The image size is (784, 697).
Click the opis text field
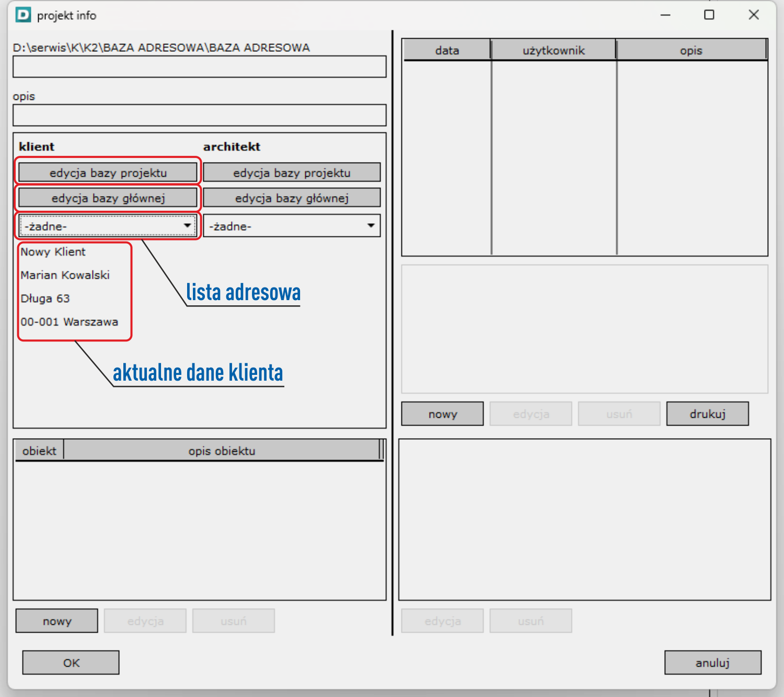(199, 115)
